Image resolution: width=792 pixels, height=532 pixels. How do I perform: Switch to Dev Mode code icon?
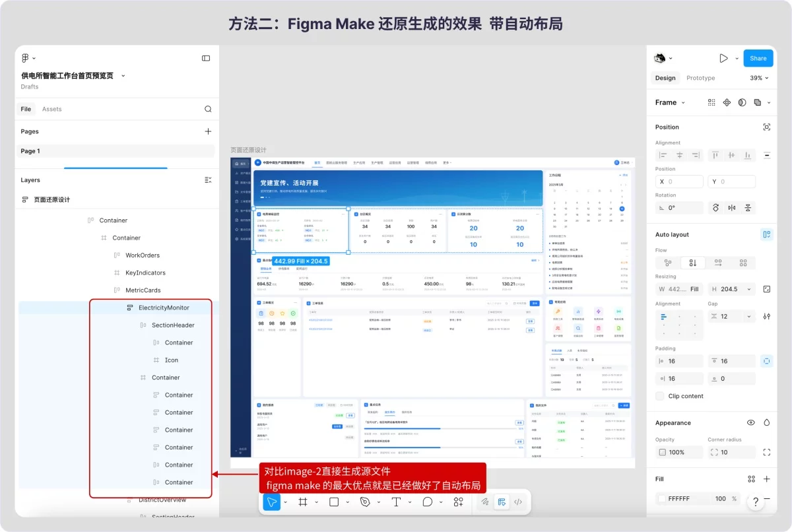pos(518,502)
